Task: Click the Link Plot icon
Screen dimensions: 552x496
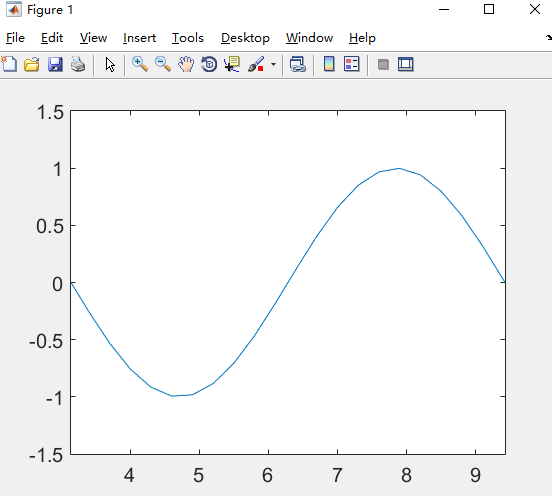Action: click(x=298, y=64)
